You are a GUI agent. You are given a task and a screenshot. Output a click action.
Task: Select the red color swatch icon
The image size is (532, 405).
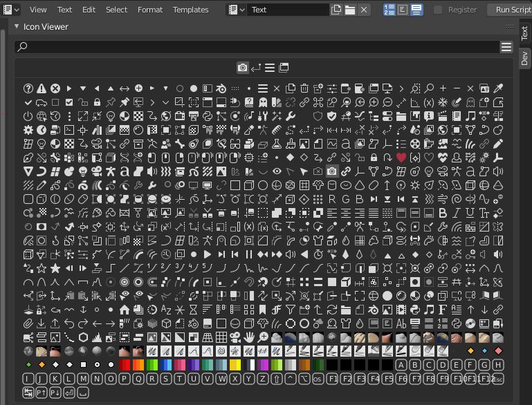tap(125, 365)
